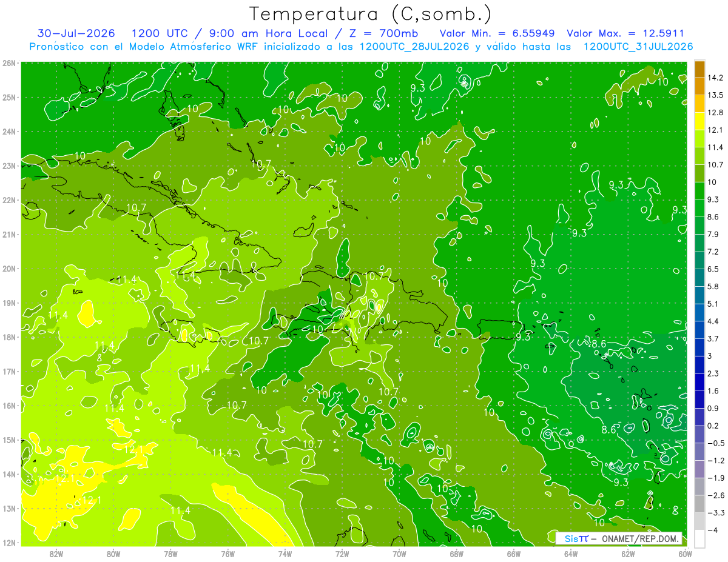Click the 5.1 color scale label
Image resolution: width=728 pixels, height=562 pixels.
click(x=713, y=304)
